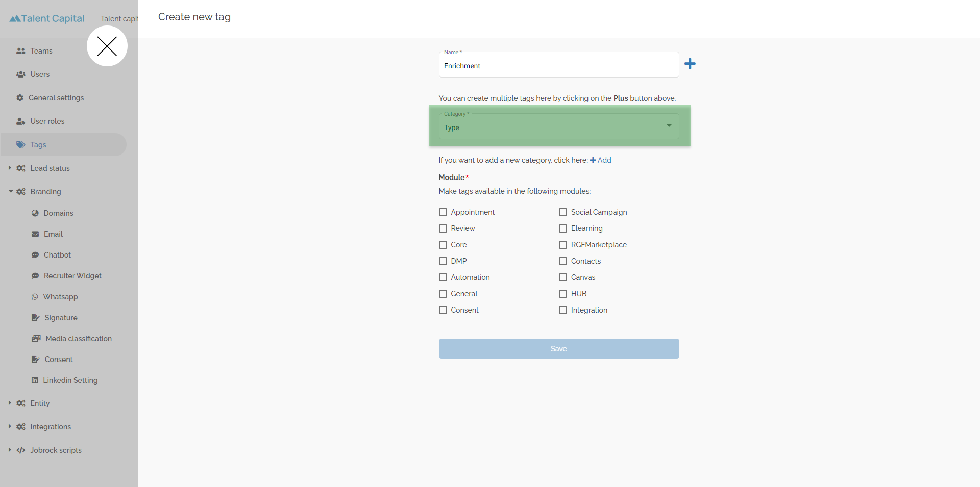Select the Tags menu item
The height and width of the screenshot is (487, 980).
[x=63, y=145]
